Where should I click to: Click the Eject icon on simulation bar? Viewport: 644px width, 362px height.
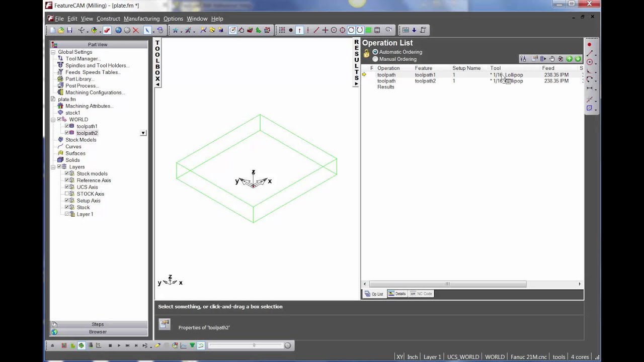[52, 345]
